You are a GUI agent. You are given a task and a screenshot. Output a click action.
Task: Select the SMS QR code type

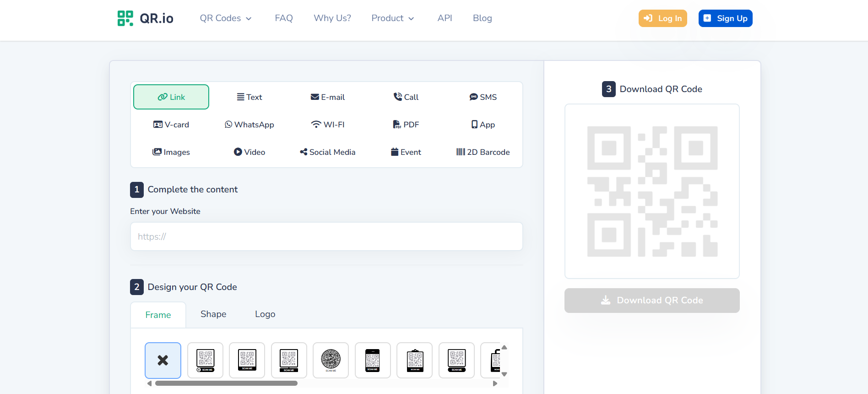point(483,97)
